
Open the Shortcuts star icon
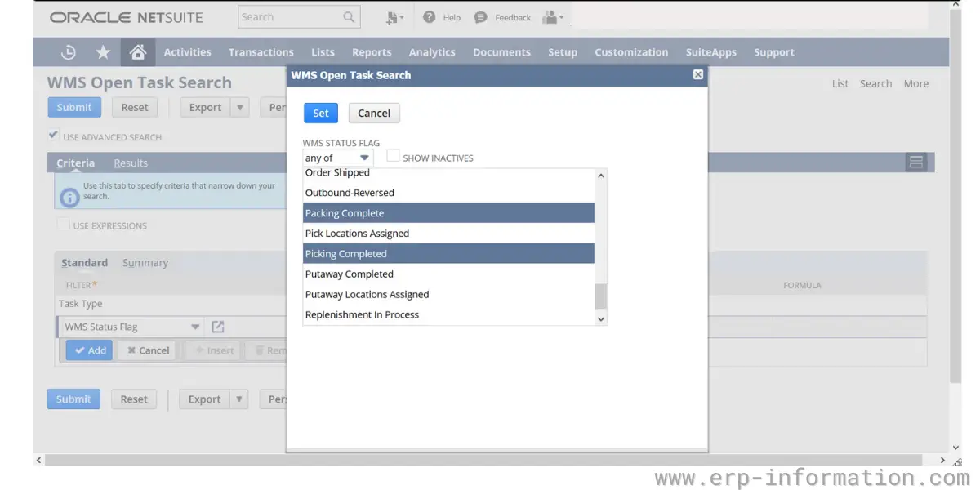click(x=103, y=52)
